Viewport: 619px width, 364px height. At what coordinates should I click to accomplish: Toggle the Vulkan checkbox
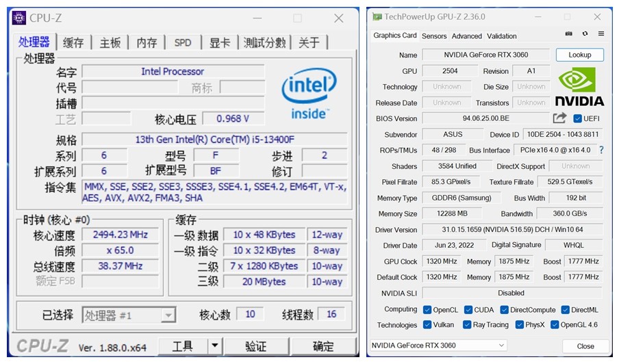coord(427,324)
